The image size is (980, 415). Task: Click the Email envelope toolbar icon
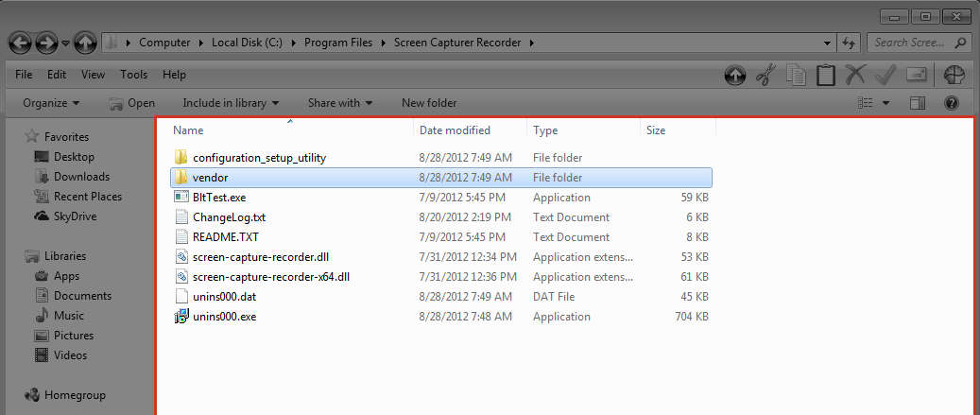[917, 75]
